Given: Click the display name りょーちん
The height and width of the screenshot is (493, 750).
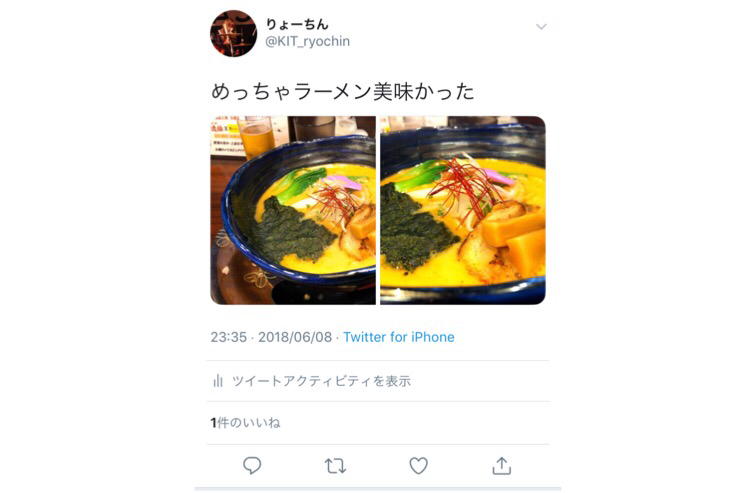Looking at the screenshot, I should (x=297, y=24).
